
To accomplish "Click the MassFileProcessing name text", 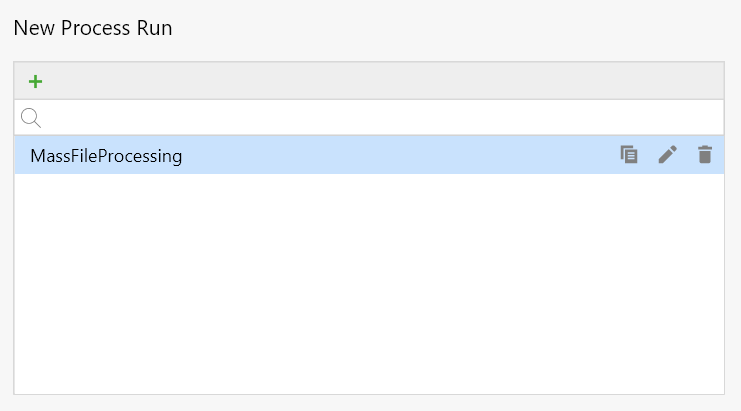I will (106, 156).
